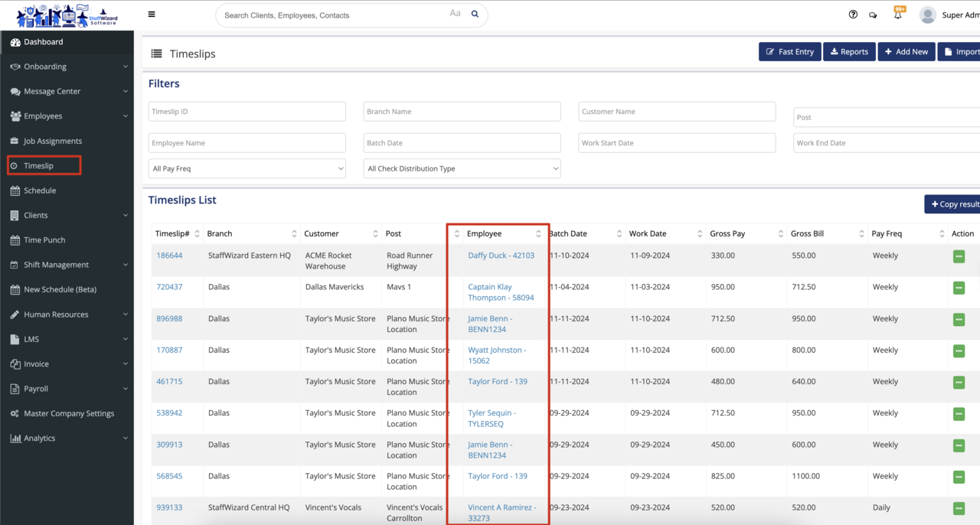The image size is (980, 525).
Task: Toggle the Aa case-sensitive search option
Action: click(x=455, y=14)
